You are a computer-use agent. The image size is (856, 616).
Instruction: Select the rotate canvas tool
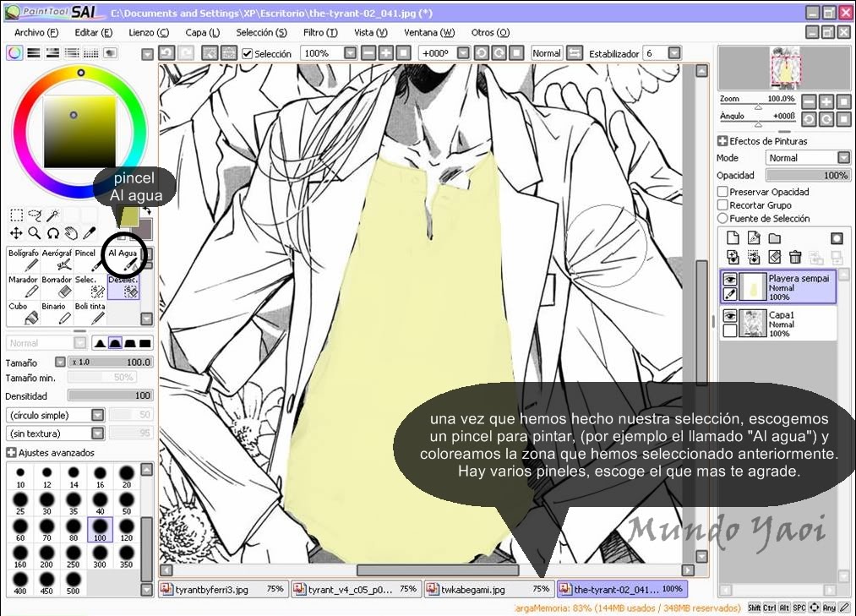52,233
